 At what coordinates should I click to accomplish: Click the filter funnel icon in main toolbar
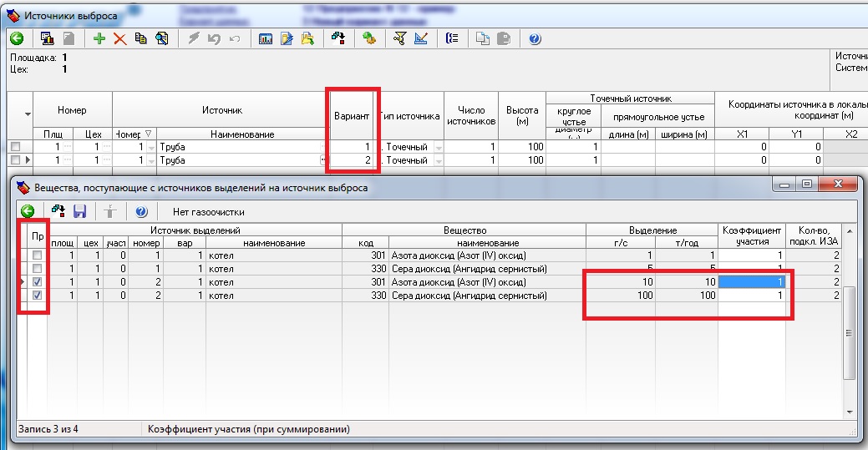click(399, 38)
